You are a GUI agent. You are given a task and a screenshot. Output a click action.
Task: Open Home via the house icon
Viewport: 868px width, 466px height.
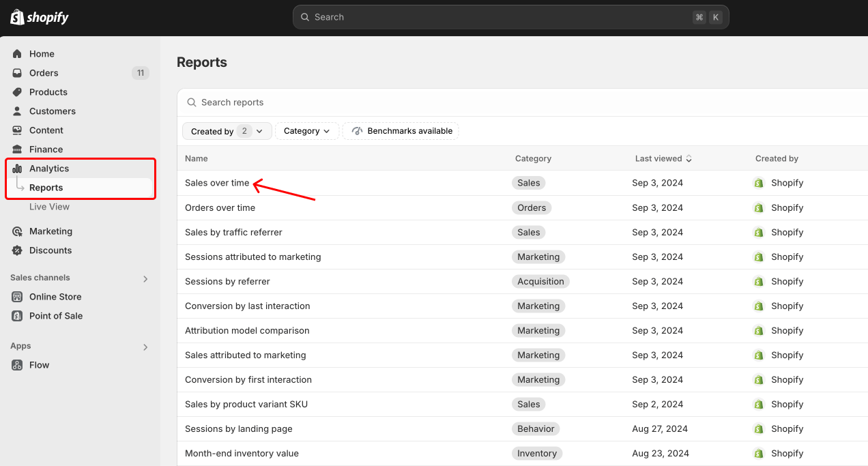click(17, 54)
